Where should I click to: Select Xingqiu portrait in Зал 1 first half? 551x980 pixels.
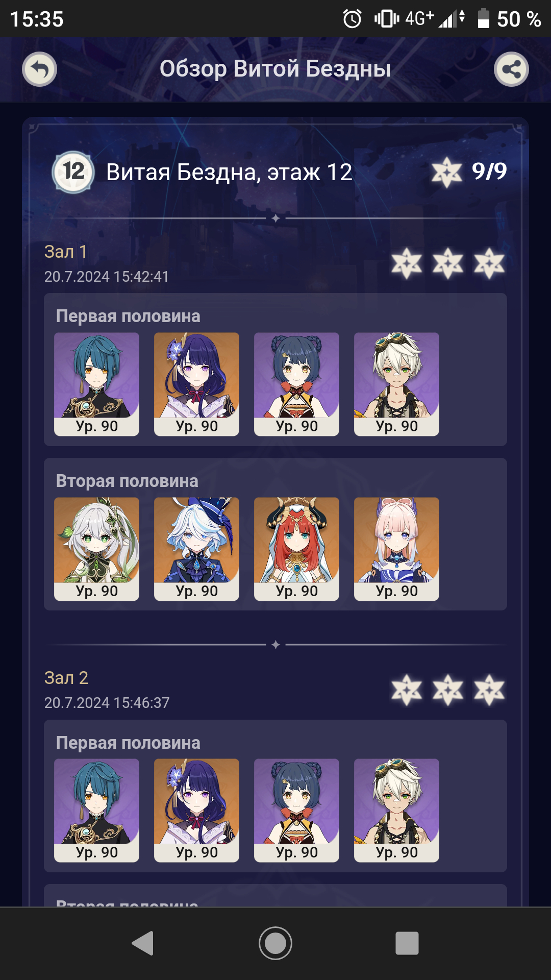(x=96, y=384)
